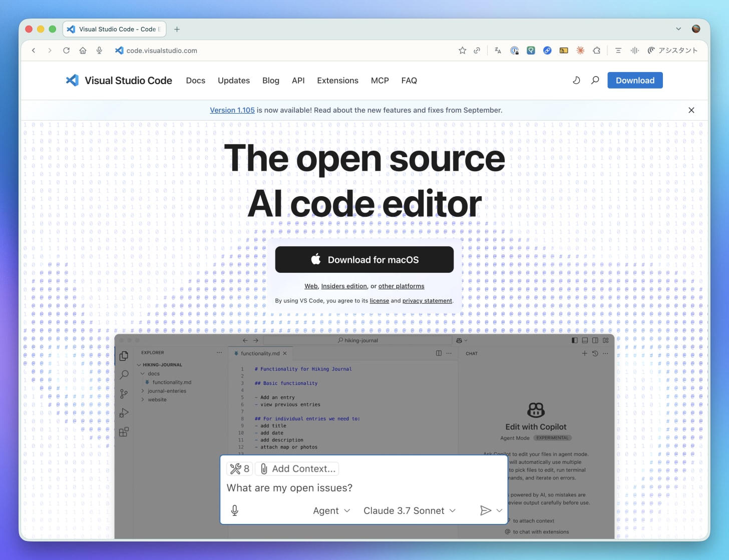Open a new browser tab

pyautogui.click(x=177, y=29)
